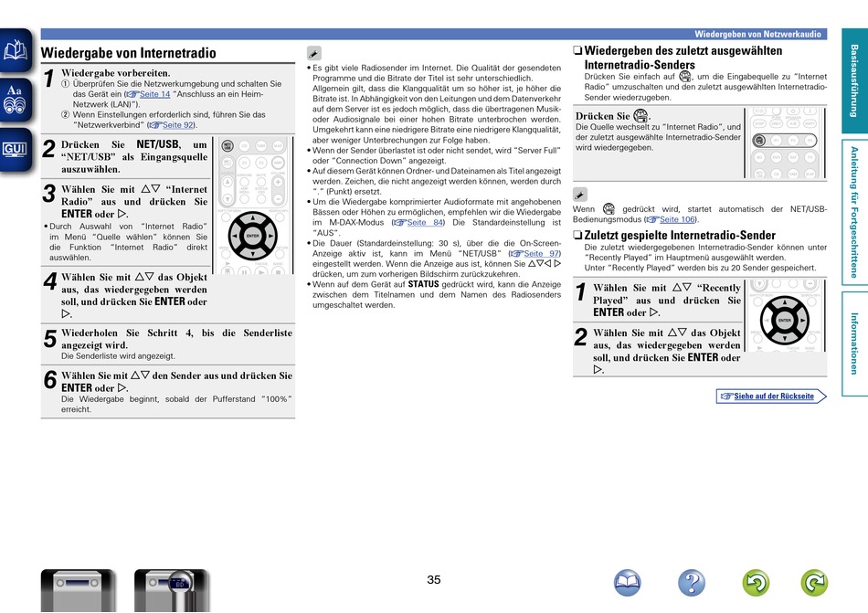Open the Aa glossary icon in left sidebar
Viewport: 868px width, 613px height.
click(x=16, y=100)
